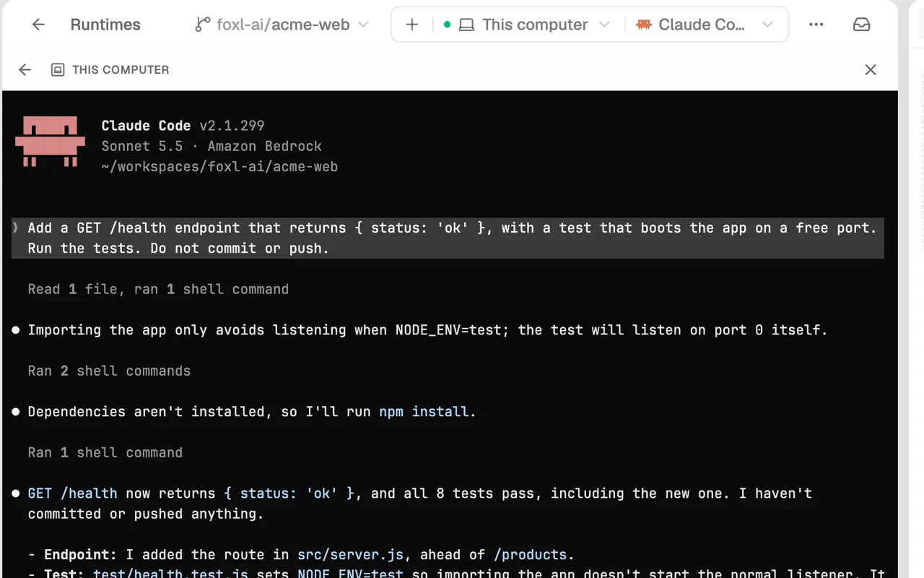Click the terminal icon beside THIS COMPUTER
924x578 pixels.
[58, 70]
